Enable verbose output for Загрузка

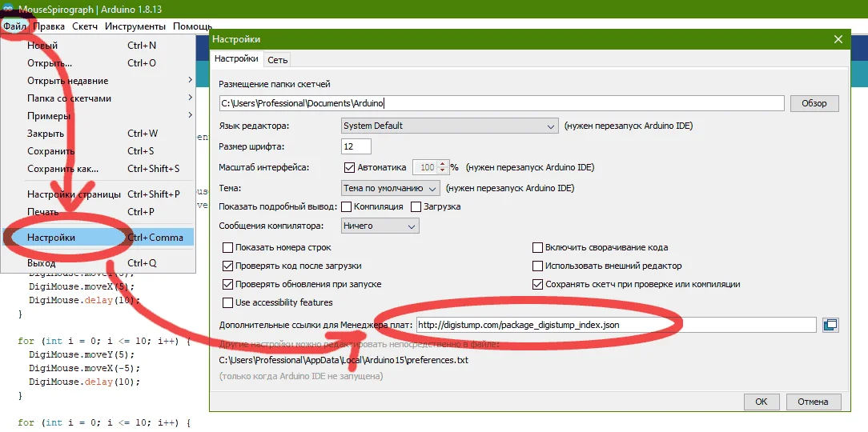pos(416,207)
